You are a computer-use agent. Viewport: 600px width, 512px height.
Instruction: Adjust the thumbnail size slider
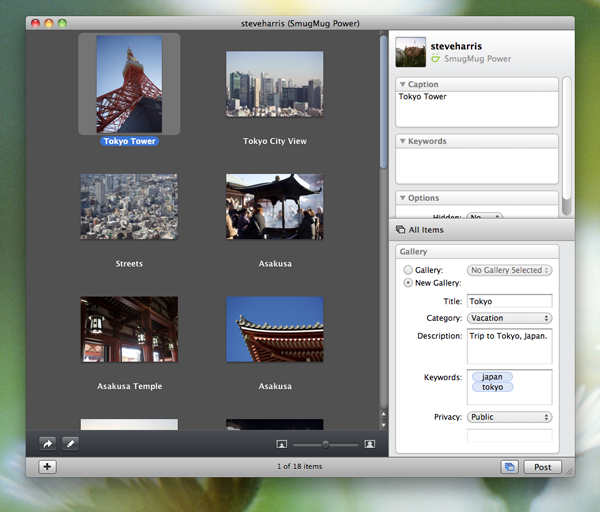325,444
